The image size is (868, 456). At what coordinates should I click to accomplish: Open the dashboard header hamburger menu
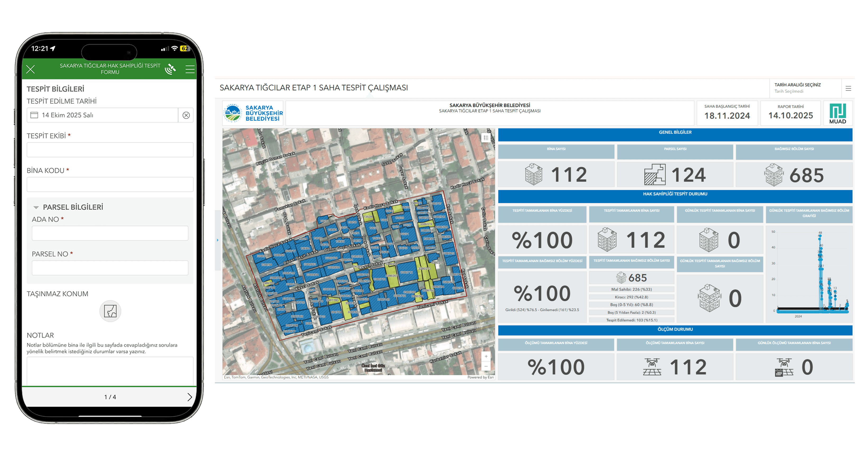[848, 88]
